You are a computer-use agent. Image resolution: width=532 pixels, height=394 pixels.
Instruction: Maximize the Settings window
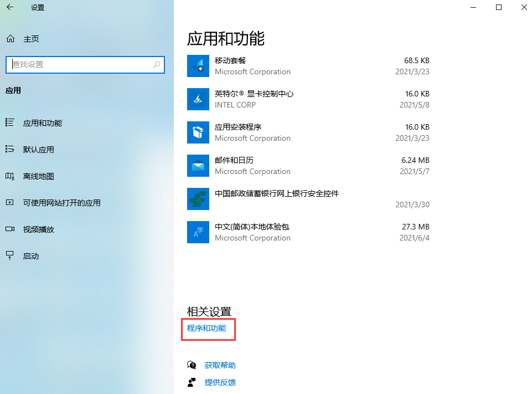point(498,7)
